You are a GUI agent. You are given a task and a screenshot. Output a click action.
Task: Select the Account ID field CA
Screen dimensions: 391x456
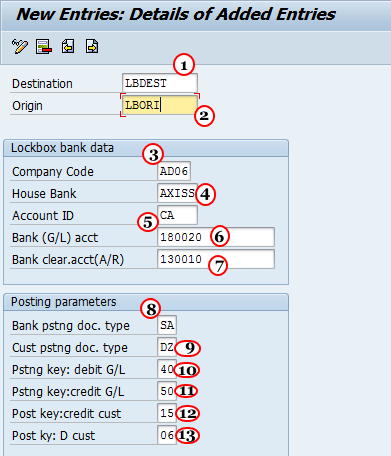177,215
